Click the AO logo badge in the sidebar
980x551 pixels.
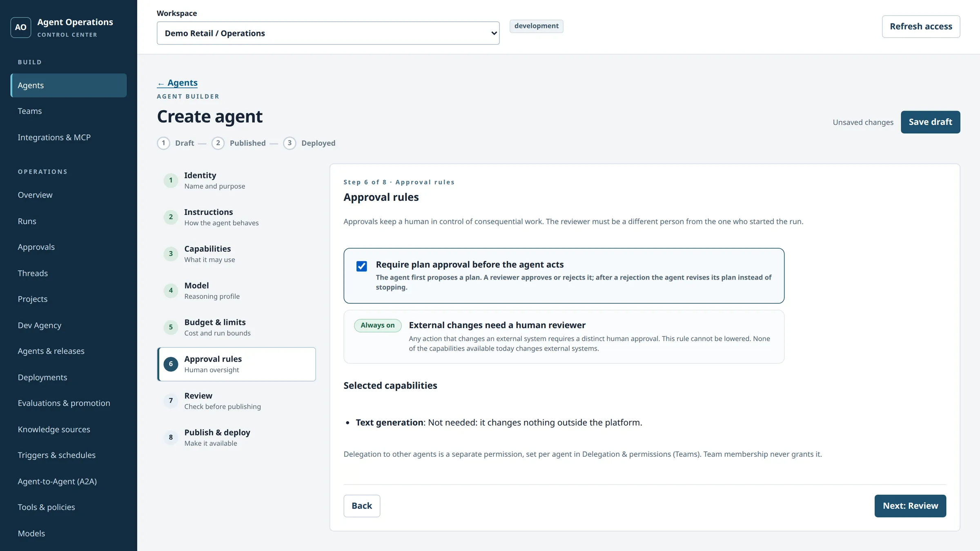20,27
